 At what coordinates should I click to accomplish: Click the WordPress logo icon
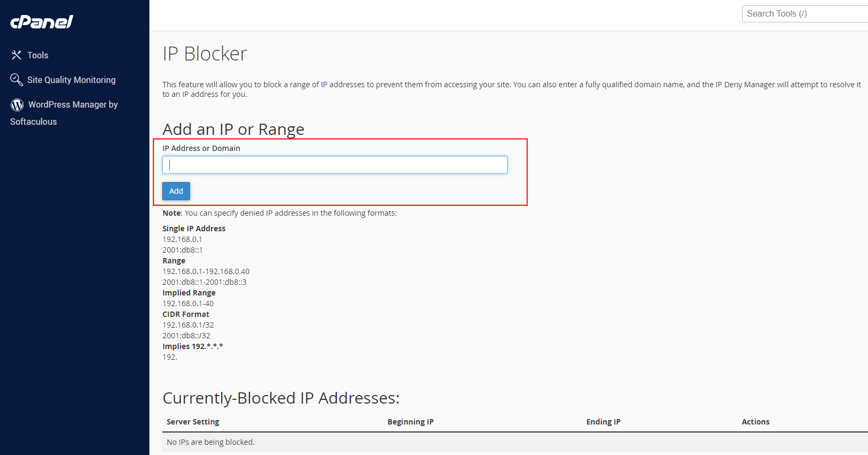[x=17, y=105]
